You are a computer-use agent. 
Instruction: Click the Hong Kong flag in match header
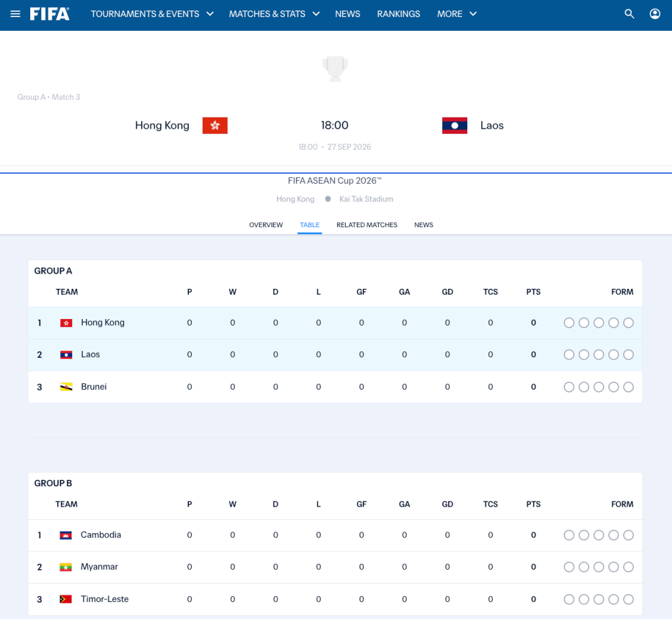point(215,125)
